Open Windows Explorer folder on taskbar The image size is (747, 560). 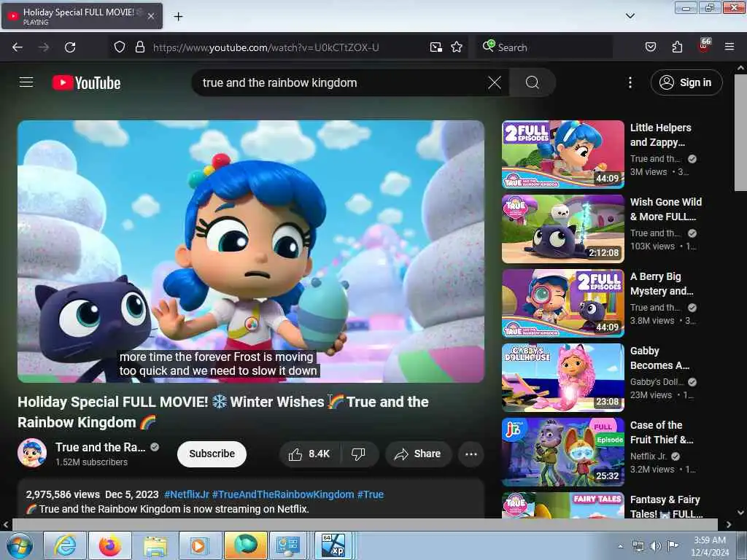[155, 545]
